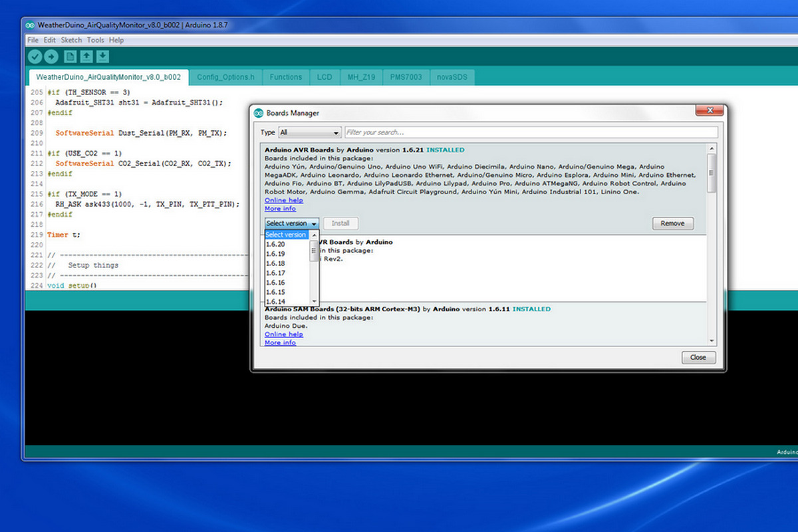This screenshot has width=798, height=532.
Task: Choose version 1.6.15 from list
Action: pos(287,292)
